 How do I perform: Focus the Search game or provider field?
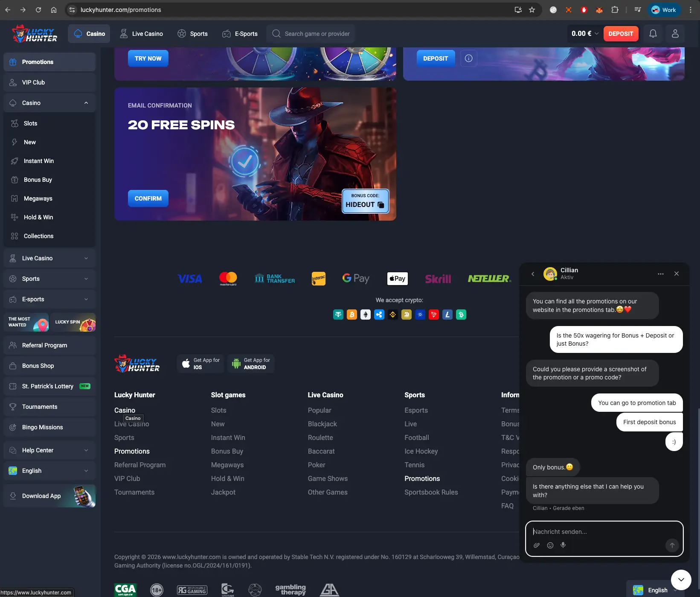click(311, 34)
